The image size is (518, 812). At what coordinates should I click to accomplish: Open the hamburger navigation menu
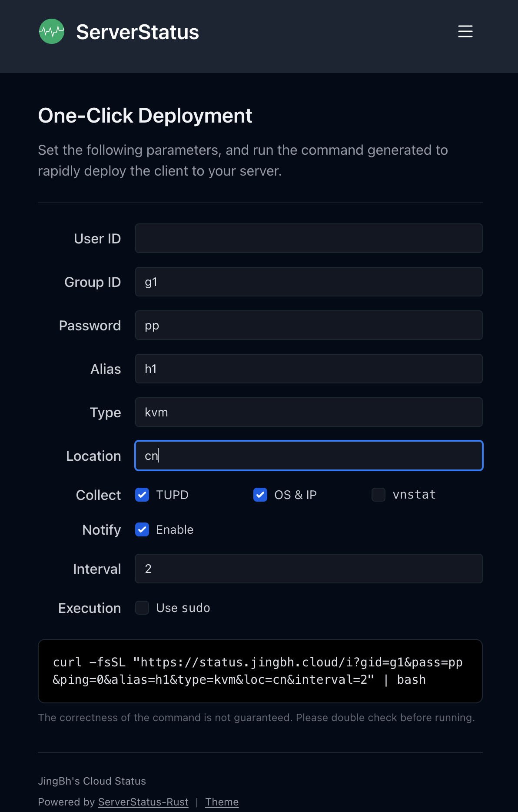click(465, 31)
